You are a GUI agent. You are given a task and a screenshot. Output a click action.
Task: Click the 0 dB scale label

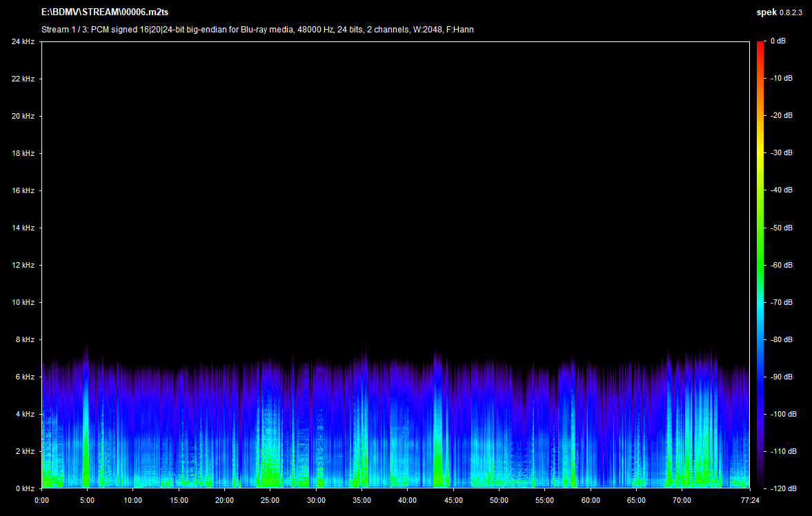pyautogui.click(x=779, y=42)
